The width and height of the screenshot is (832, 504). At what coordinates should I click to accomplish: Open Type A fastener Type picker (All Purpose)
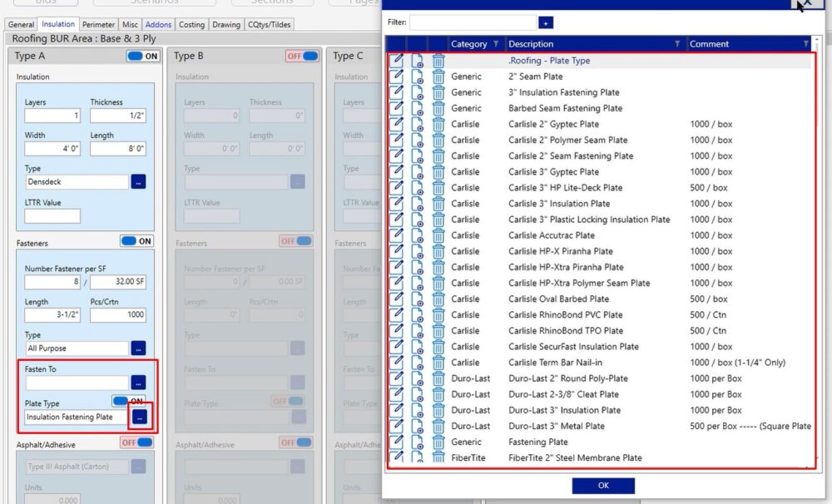point(138,348)
